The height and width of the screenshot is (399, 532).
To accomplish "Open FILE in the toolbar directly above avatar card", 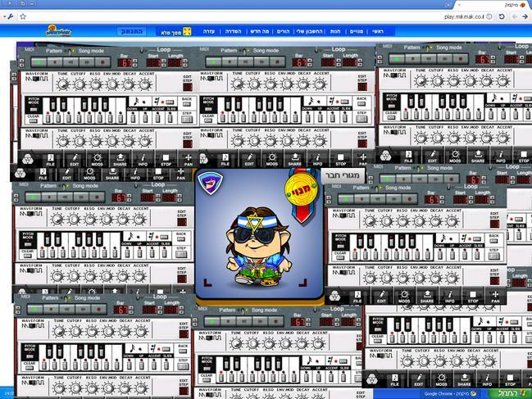I will (225, 159).
